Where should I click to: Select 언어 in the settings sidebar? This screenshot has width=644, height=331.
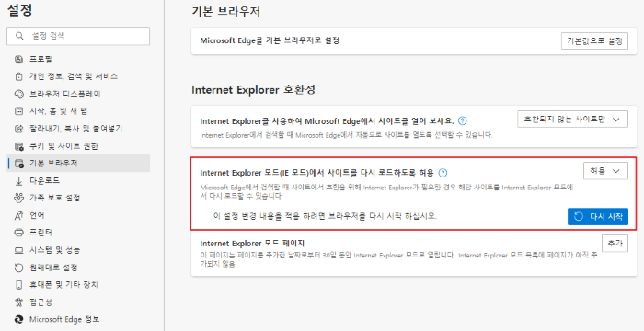78,215
